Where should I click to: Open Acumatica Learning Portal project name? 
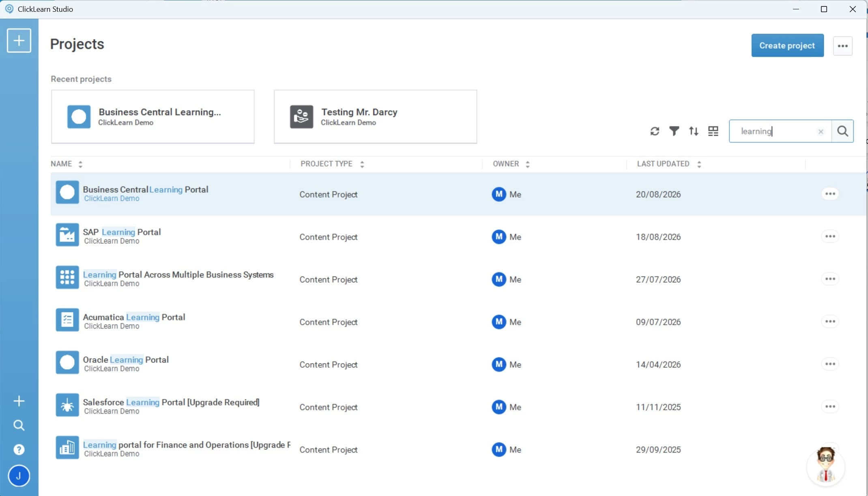[134, 317]
